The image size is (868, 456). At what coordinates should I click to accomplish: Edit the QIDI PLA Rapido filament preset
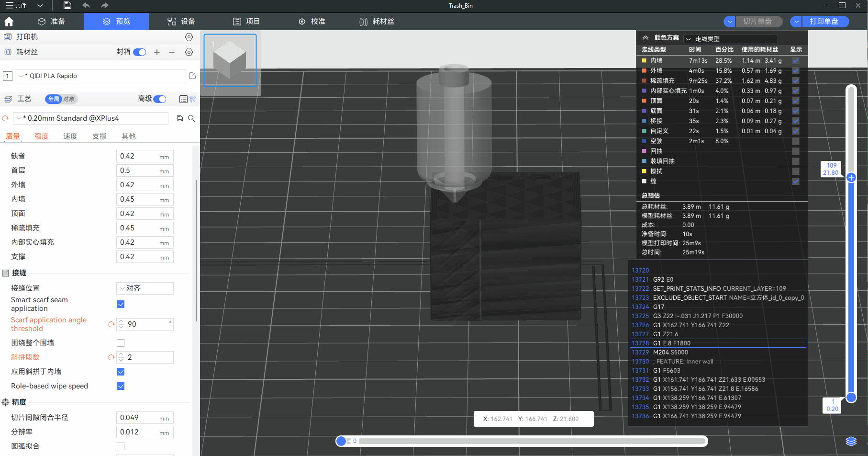click(x=192, y=76)
